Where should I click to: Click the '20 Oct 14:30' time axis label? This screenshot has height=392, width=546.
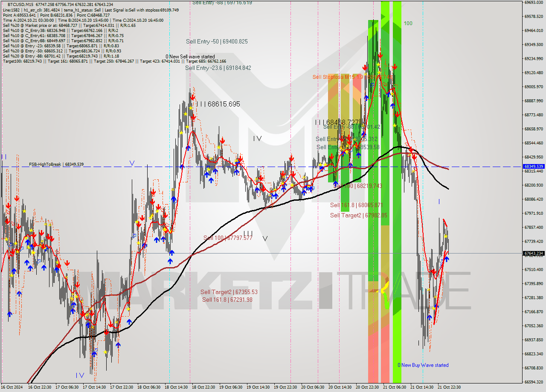pos(340,387)
